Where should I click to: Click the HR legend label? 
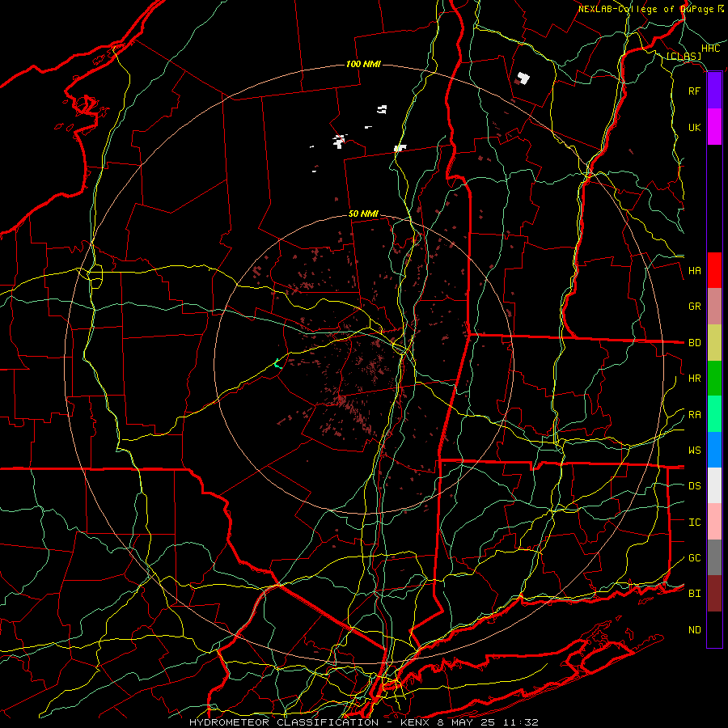(694, 379)
